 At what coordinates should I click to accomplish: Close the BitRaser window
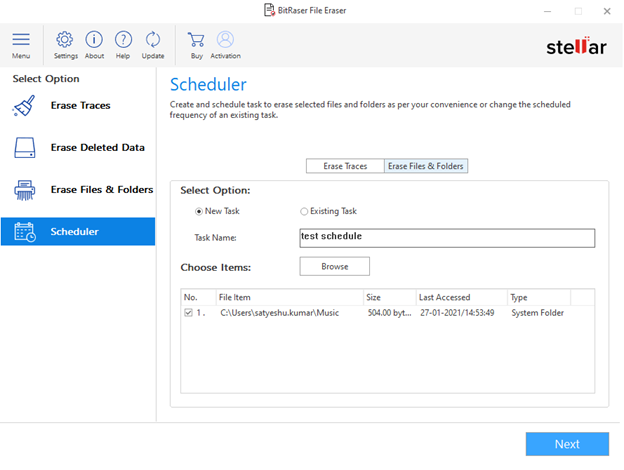point(607,11)
